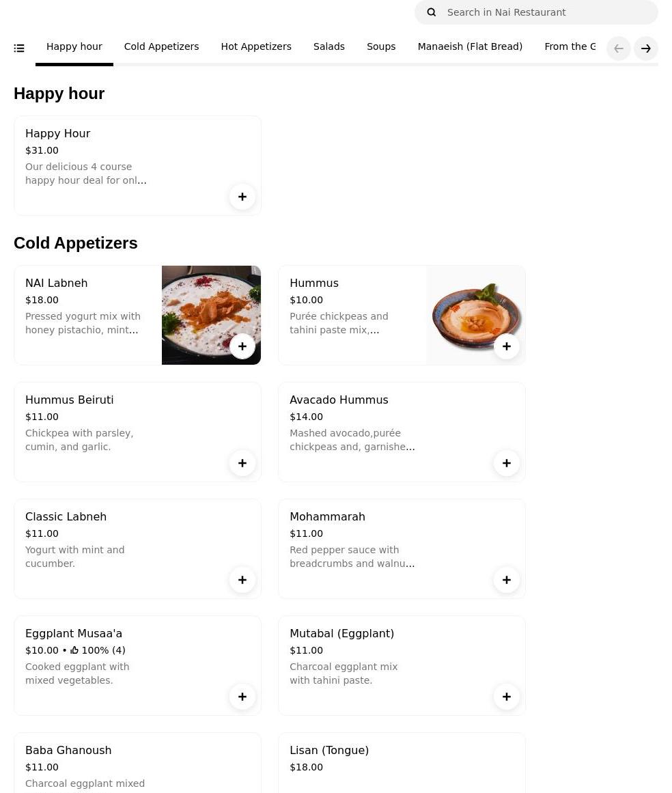Screen dimensions: 672x793
Task: Open the menu category list icon
Action: point(19,48)
